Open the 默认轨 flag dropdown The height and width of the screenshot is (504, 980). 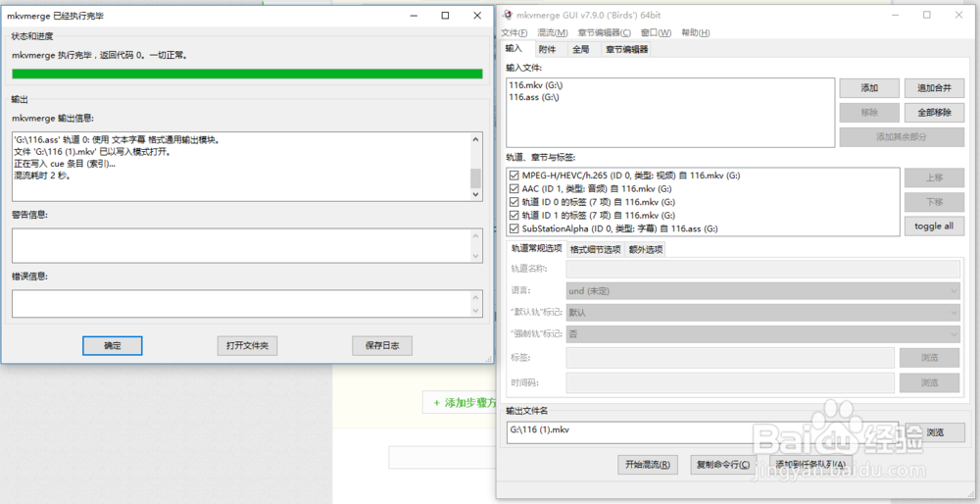(763, 312)
